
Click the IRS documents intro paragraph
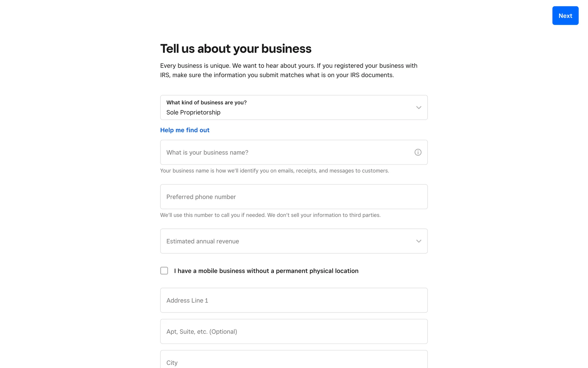288,70
